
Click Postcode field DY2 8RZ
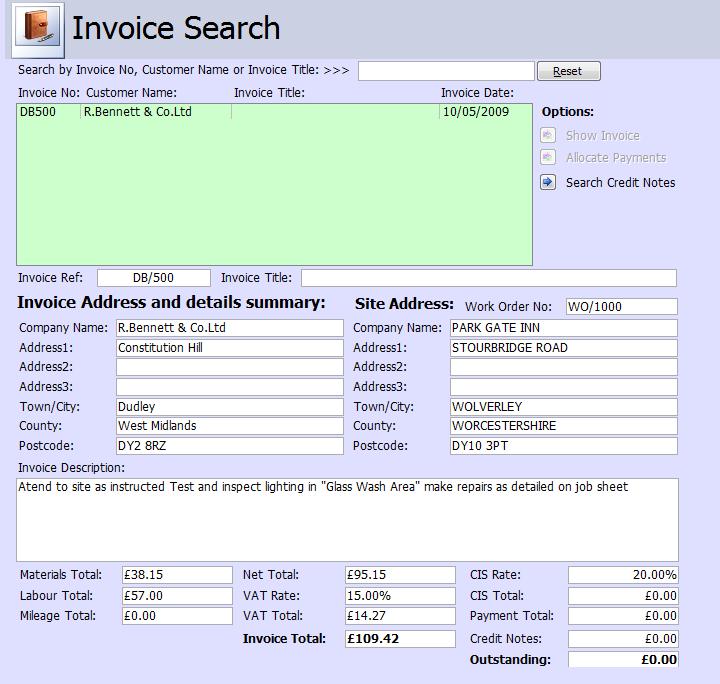230,446
